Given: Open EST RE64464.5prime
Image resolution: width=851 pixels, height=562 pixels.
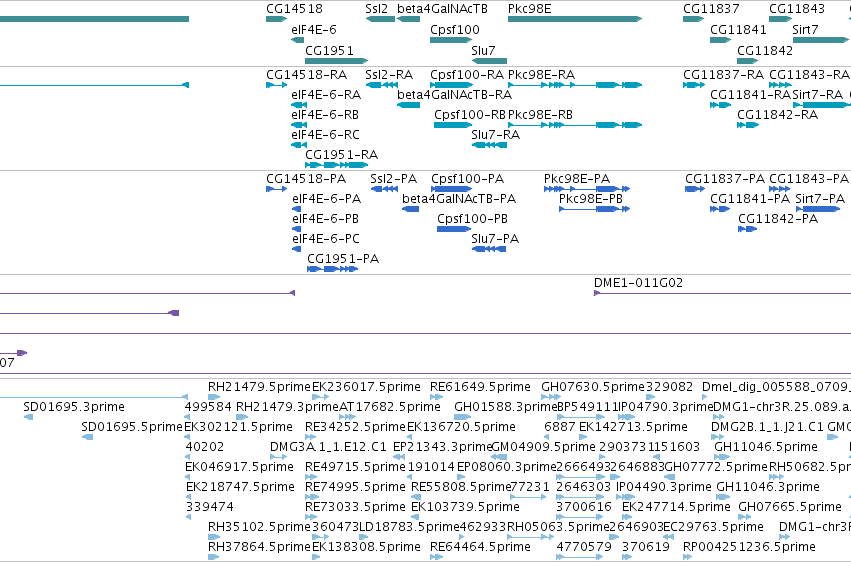Looking at the screenshot, I should point(480,547).
